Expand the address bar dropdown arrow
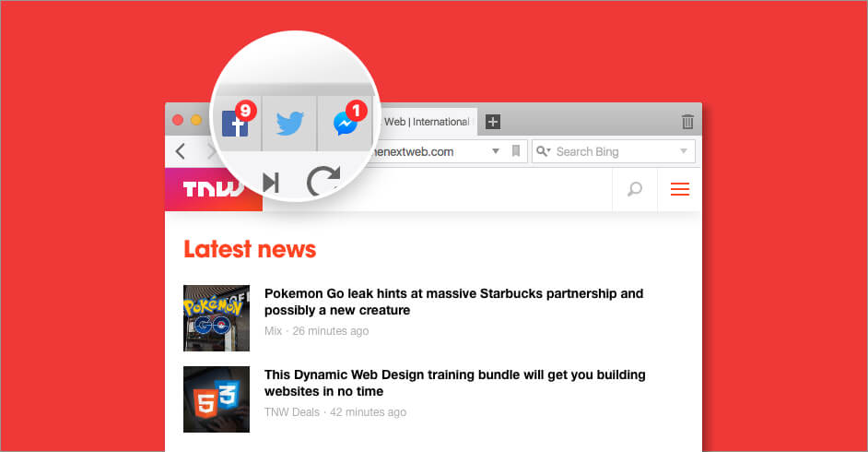Screen dimensions: 868x452 (x=496, y=151)
